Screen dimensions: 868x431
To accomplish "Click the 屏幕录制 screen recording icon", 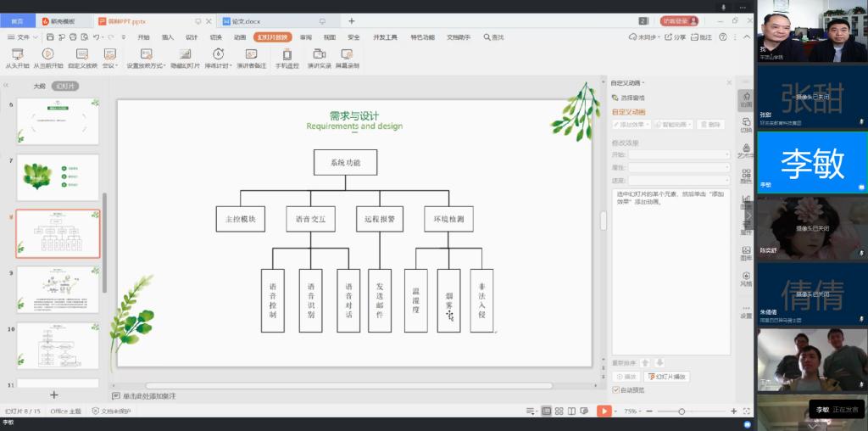I will click(347, 53).
